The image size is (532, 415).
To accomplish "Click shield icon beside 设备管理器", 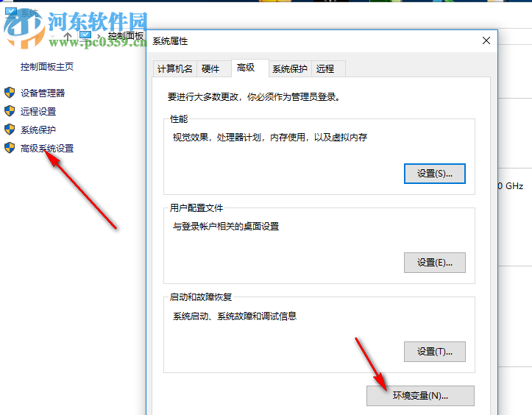I will tap(10, 92).
